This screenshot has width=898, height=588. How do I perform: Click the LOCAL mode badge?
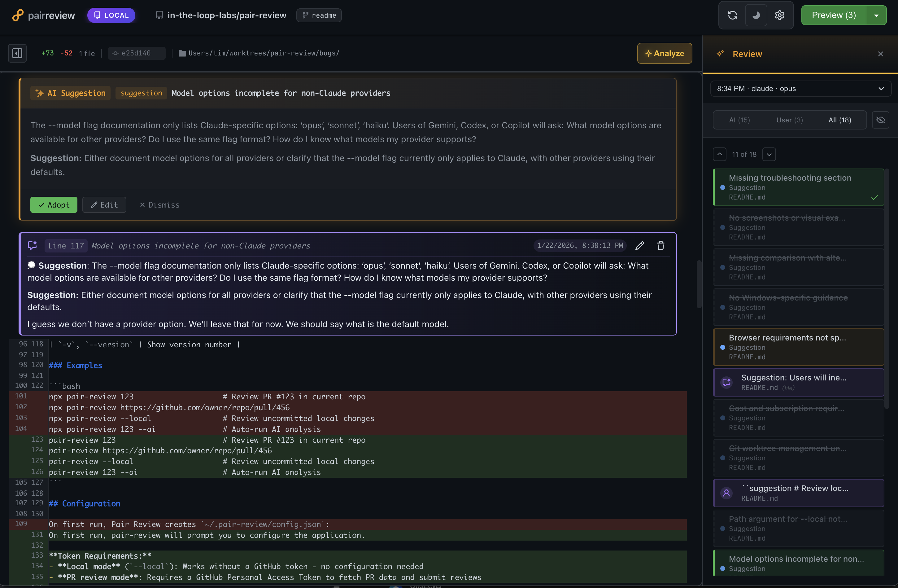111,15
